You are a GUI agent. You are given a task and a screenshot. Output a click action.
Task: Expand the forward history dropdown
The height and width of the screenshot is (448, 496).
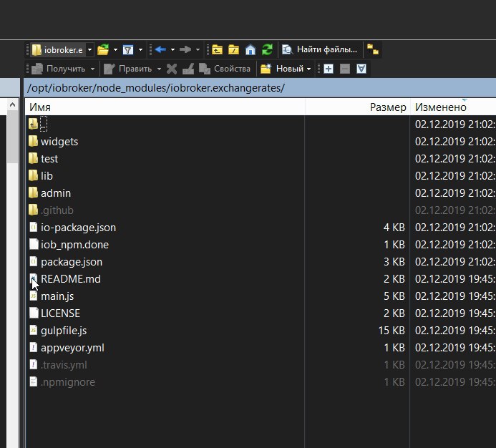tap(198, 49)
